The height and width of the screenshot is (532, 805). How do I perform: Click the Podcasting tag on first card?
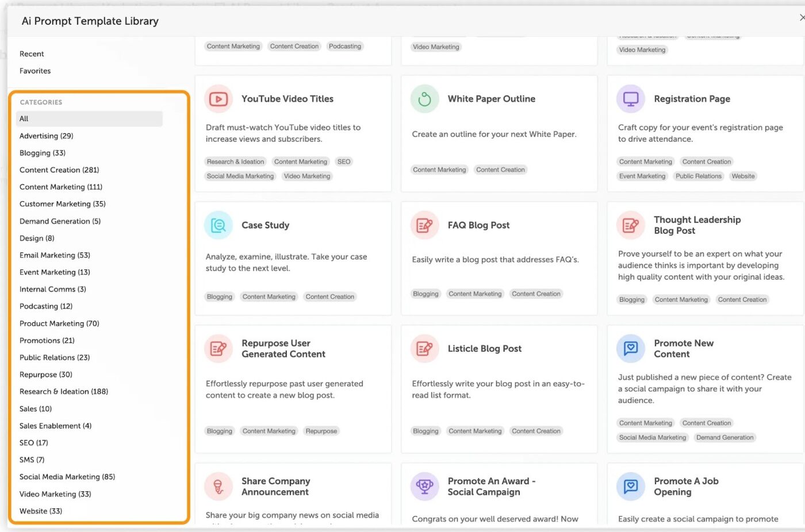[345, 46]
